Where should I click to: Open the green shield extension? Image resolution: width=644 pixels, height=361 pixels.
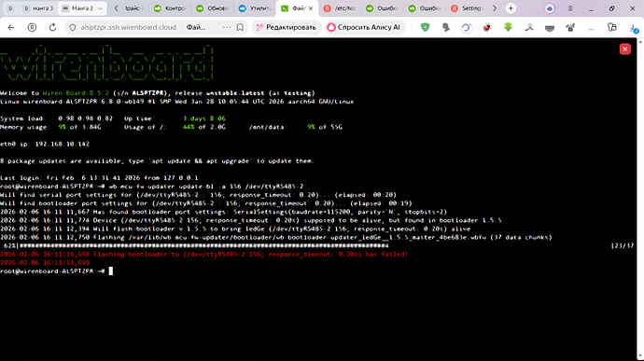pos(425,27)
